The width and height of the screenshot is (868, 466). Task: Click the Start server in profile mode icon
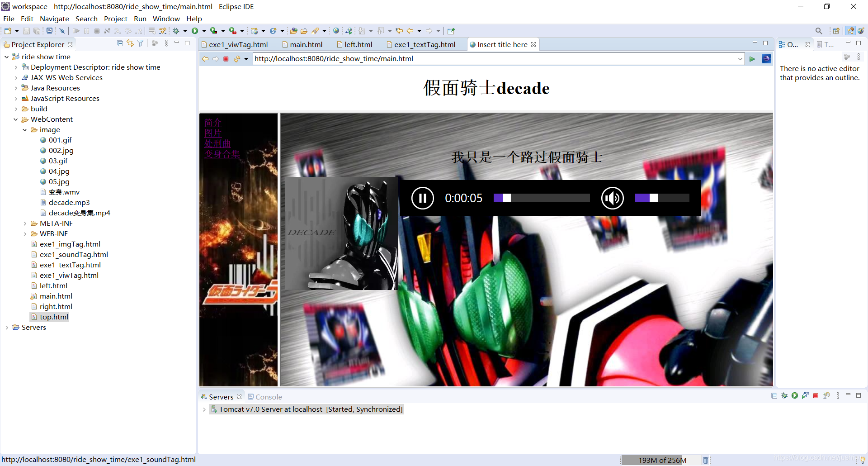tap(805, 396)
